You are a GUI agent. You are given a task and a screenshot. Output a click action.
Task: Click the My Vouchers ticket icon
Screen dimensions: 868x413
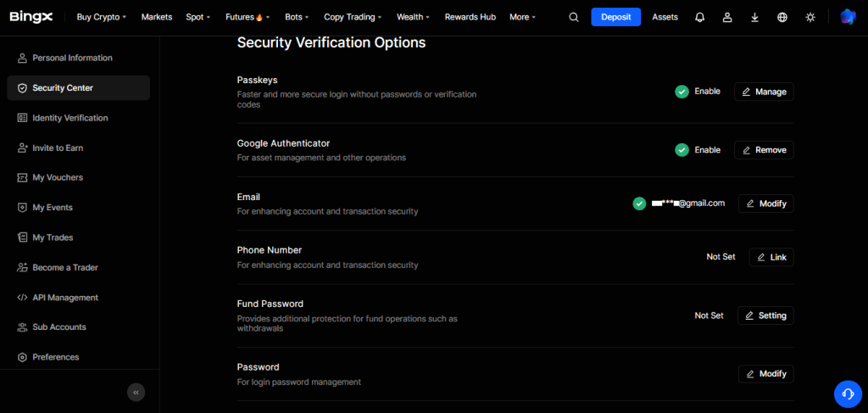coord(22,178)
